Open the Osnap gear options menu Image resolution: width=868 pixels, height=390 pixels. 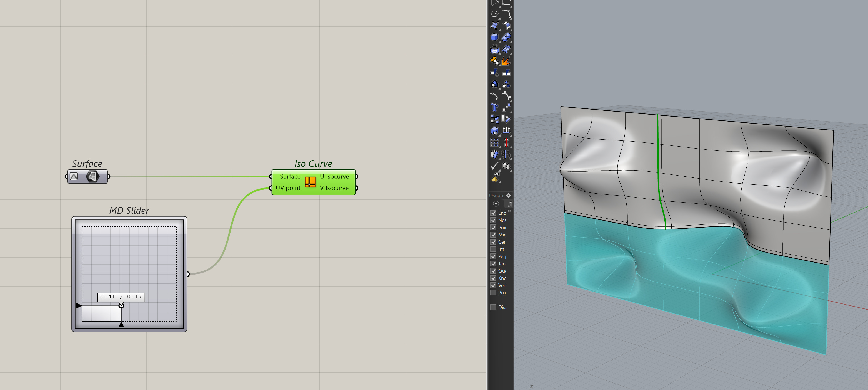point(509,195)
